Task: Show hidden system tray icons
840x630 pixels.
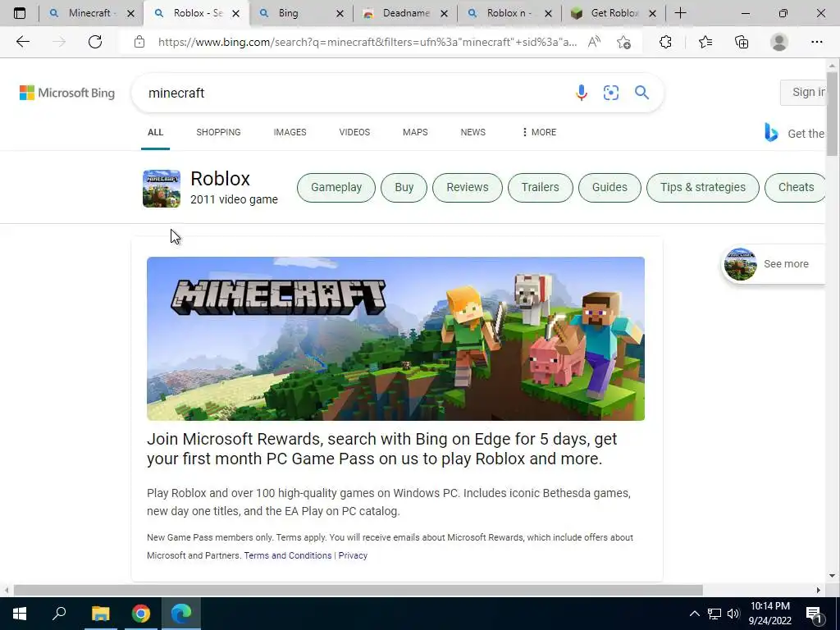Action: click(x=694, y=614)
